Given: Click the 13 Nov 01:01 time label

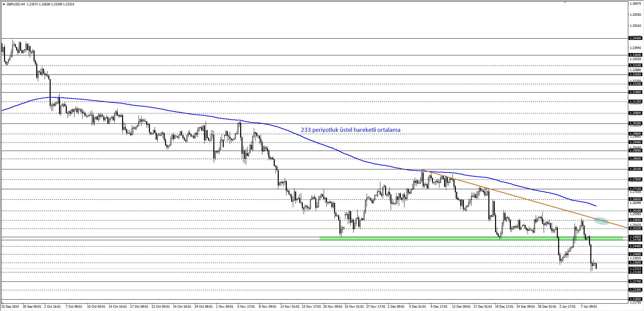Looking at the screenshot, I should 290,307.
